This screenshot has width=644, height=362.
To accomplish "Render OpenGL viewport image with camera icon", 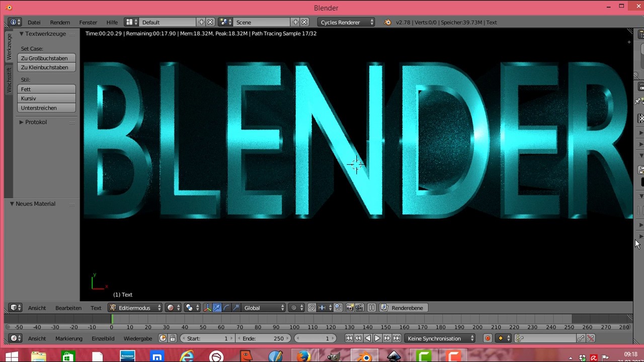I will (350, 308).
